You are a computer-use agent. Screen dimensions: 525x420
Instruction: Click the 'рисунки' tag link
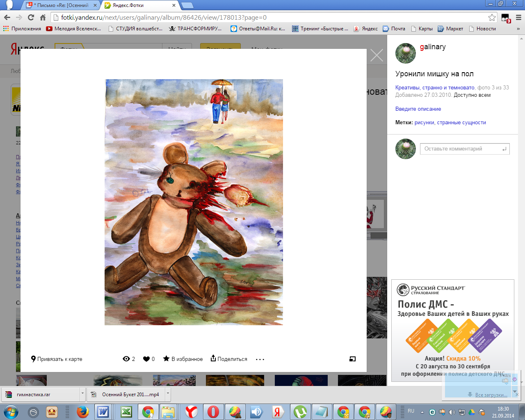click(424, 122)
